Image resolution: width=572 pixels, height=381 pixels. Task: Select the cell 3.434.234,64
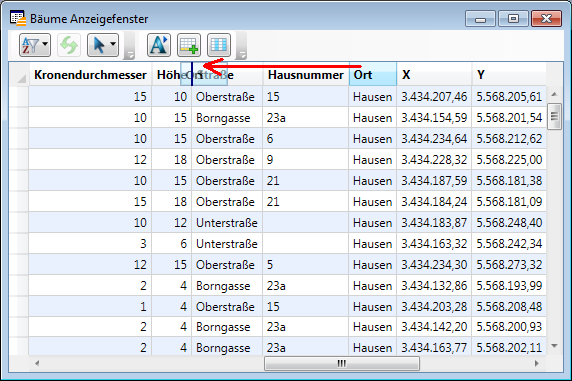(x=434, y=139)
